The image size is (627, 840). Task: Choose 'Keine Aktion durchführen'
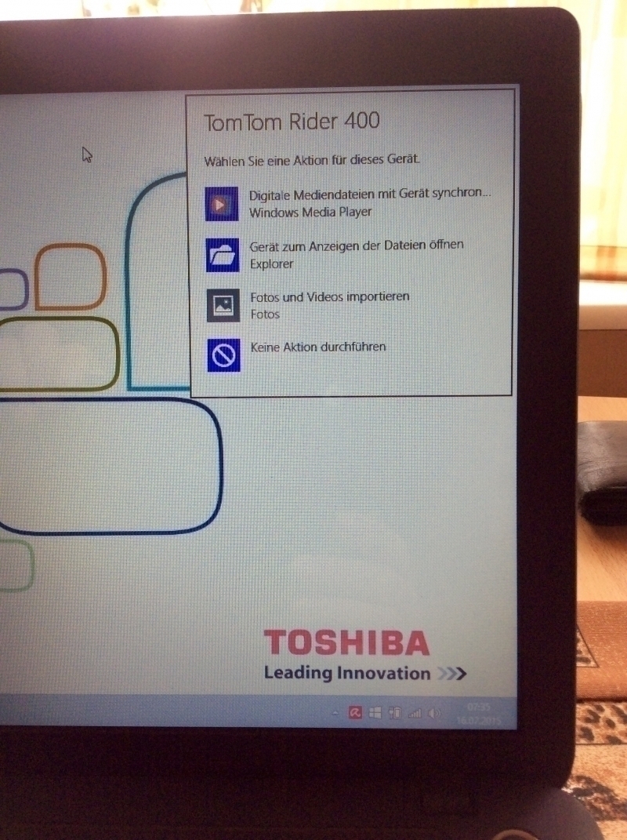click(x=317, y=347)
